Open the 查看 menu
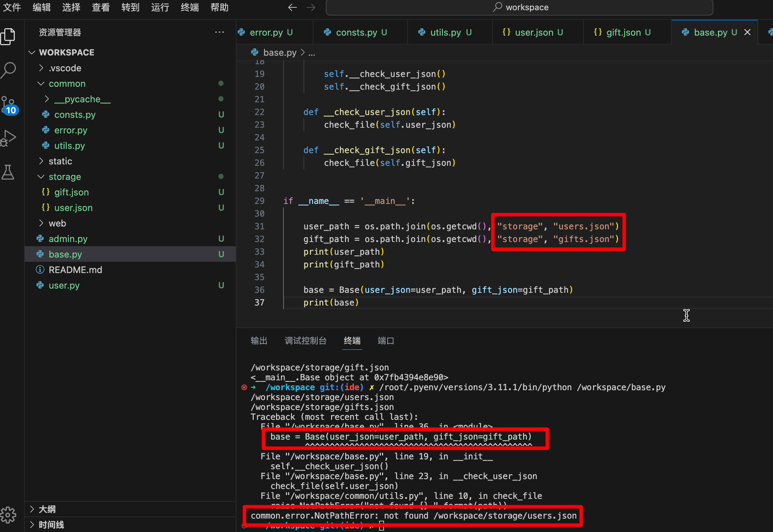Viewport: 773px width, 532px height. coord(101,7)
